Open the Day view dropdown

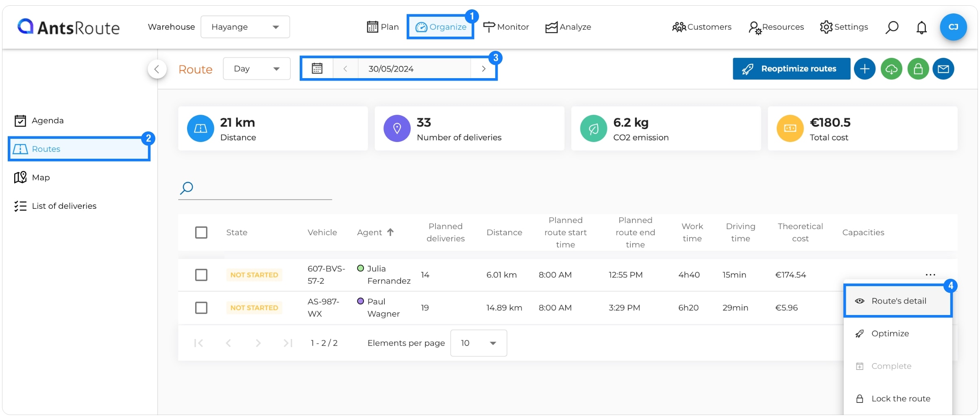pos(257,68)
